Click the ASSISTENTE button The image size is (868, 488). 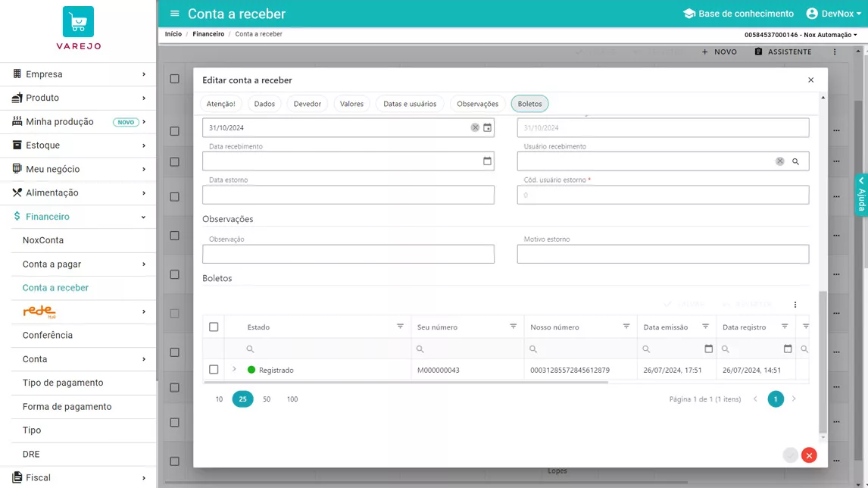pos(782,52)
